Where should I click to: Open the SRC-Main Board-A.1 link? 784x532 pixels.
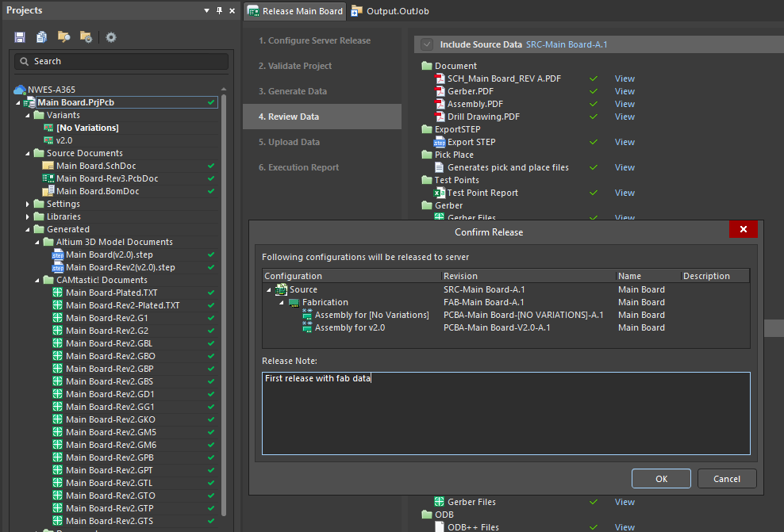pos(567,44)
